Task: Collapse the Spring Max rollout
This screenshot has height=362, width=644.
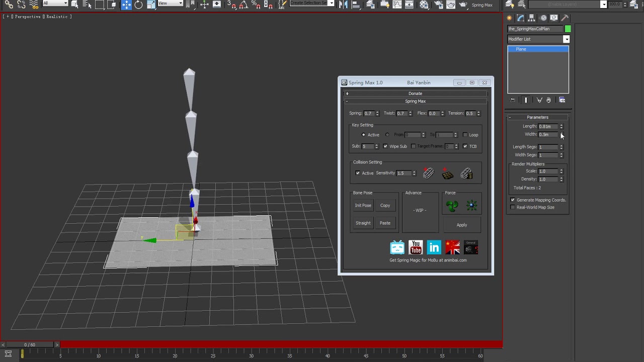Action: [x=415, y=101]
